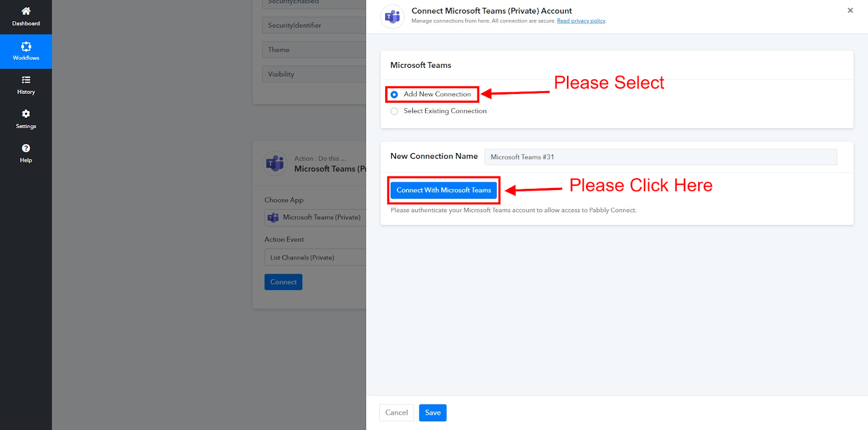Click the New Connection Name input field
868x430 pixels.
click(661, 157)
